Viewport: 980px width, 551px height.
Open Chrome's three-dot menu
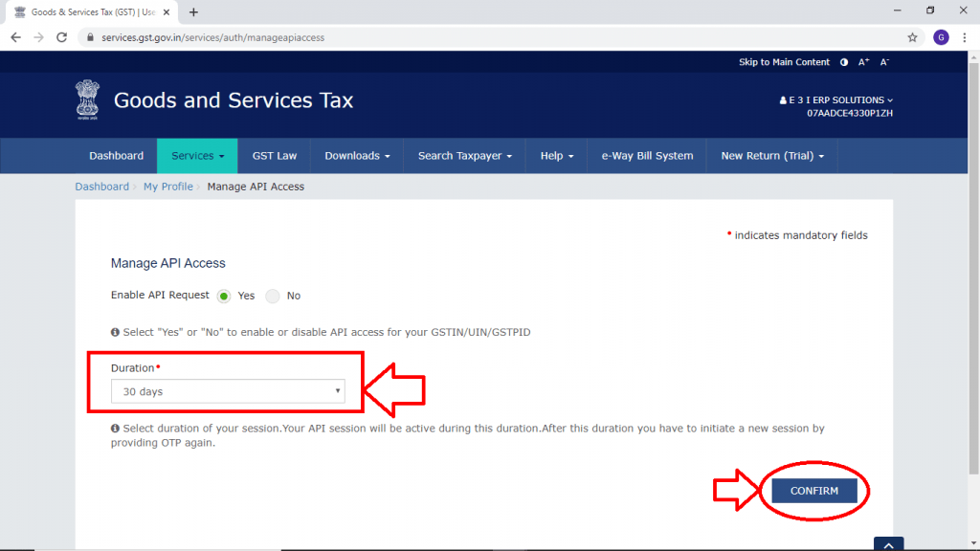click(x=965, y=37)
